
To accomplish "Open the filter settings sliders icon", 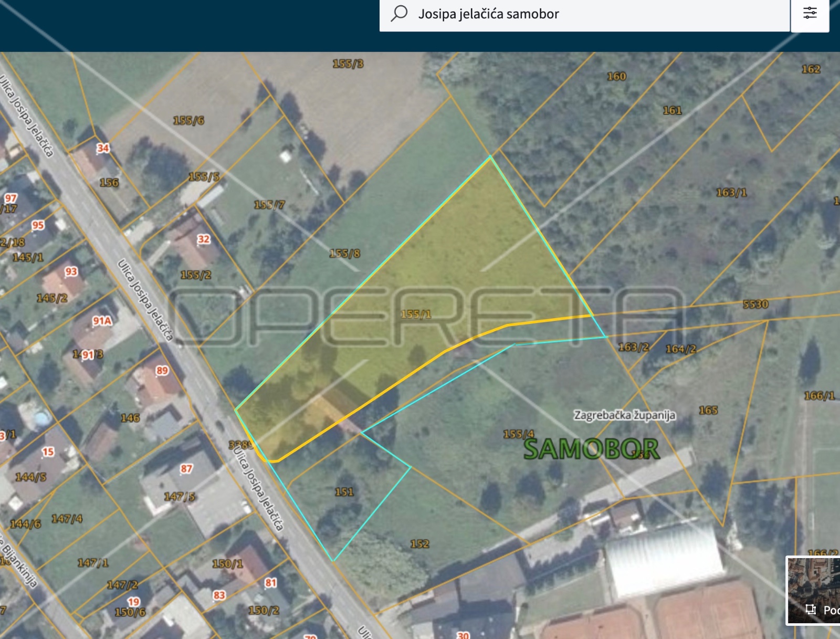I will point(810,13).
